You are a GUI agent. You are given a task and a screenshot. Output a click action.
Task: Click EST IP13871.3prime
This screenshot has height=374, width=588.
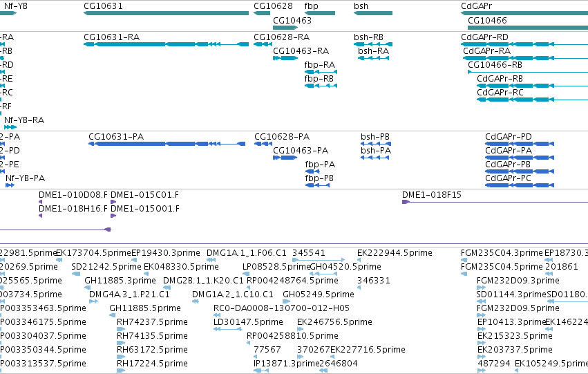[261, 371]
